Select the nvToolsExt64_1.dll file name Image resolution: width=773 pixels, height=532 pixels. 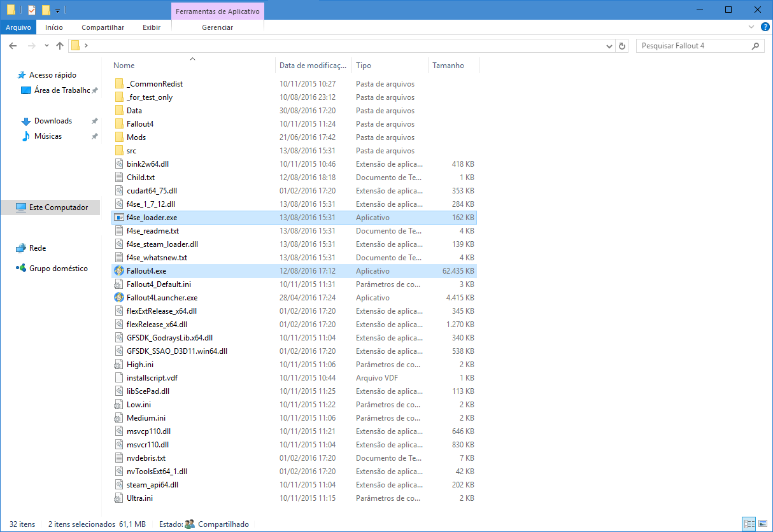pyautogui.click(x=157, y=472)
